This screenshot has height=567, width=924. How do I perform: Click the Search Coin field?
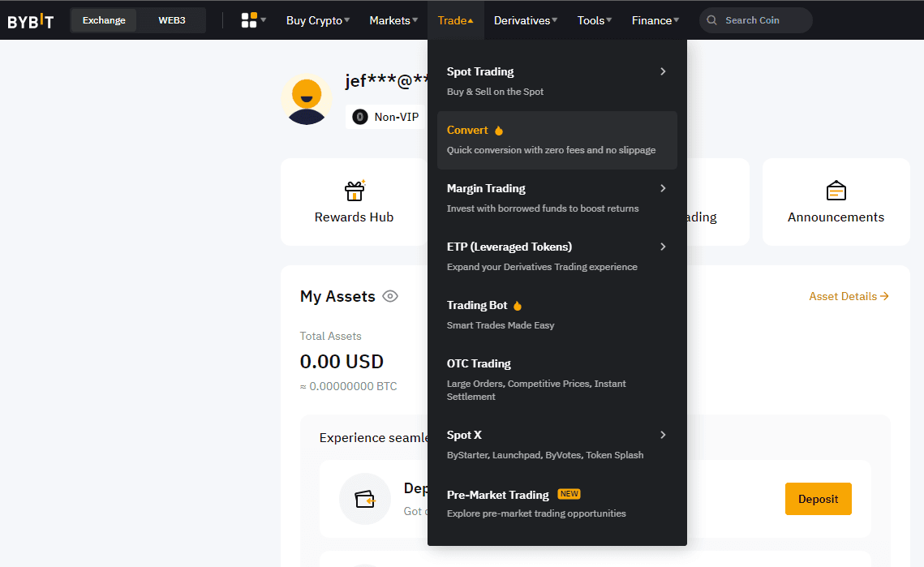(x=755, y=20)
